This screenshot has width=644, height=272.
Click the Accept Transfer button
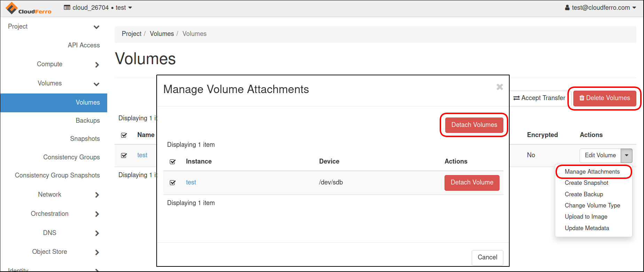click(x=539, y=98)
